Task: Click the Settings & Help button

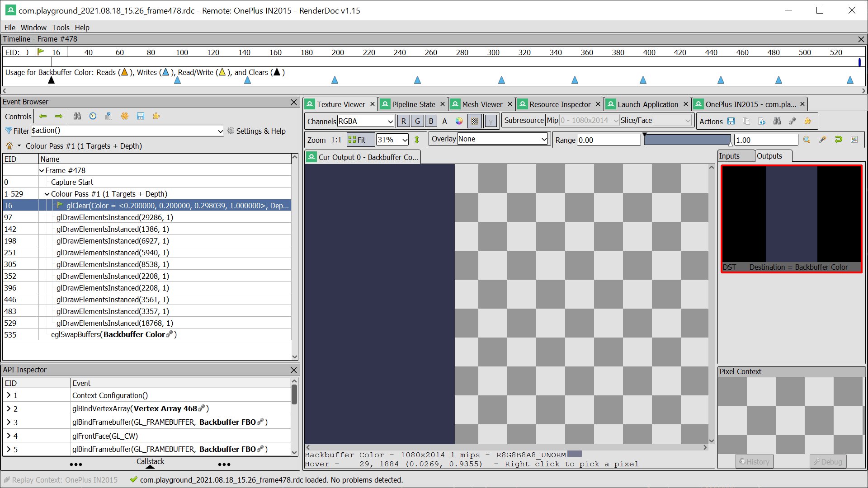Action: [x=256, y=131]
